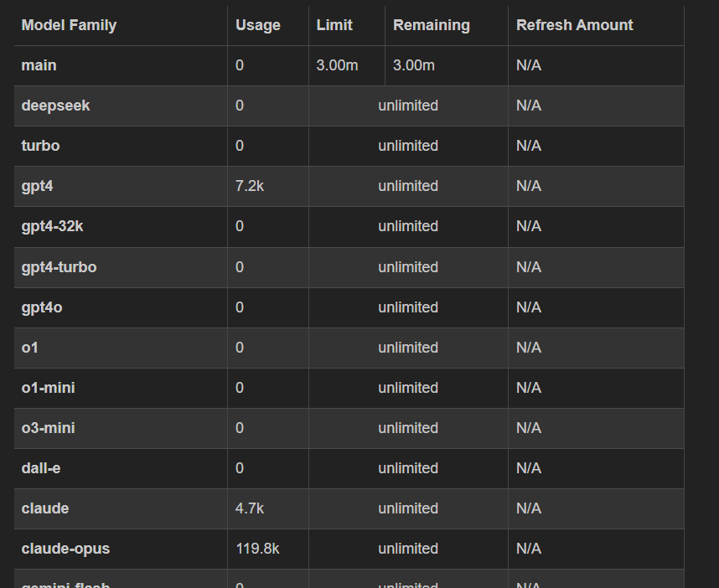This screenshot has width=719, height=588.
Task: Click the gpt4 usage value 7.2k
Action: (250, 186)
